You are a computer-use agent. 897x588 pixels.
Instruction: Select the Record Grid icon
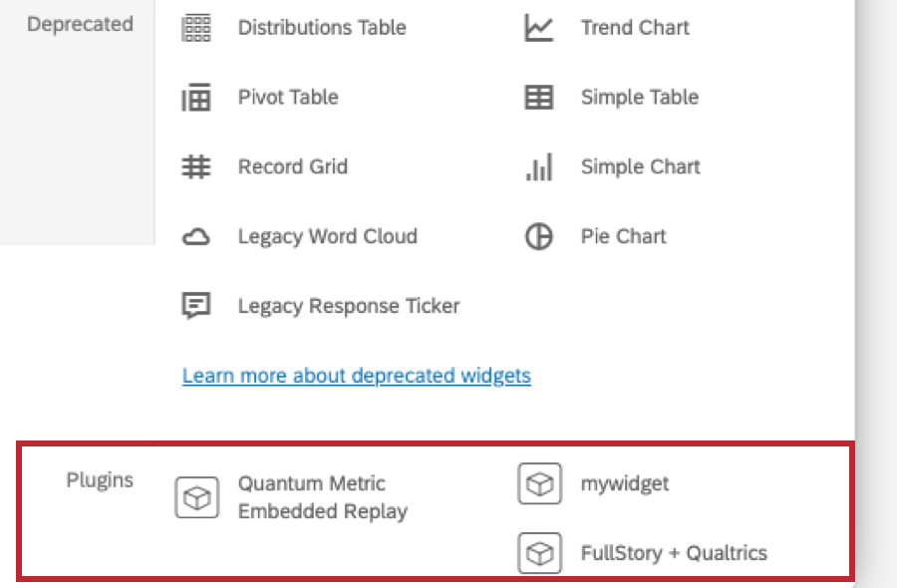tap(196, 166)
